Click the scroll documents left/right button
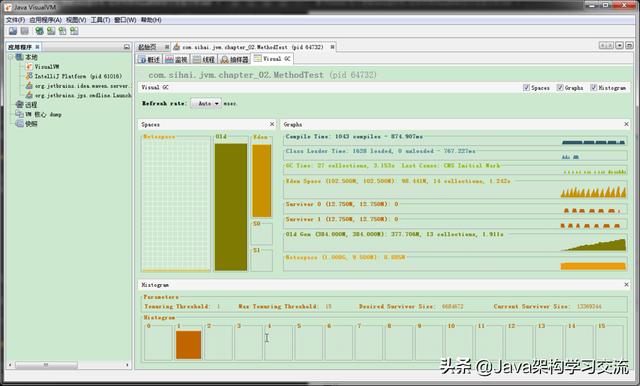This screenshot has width=640, height=386. (x=607, y=45)
